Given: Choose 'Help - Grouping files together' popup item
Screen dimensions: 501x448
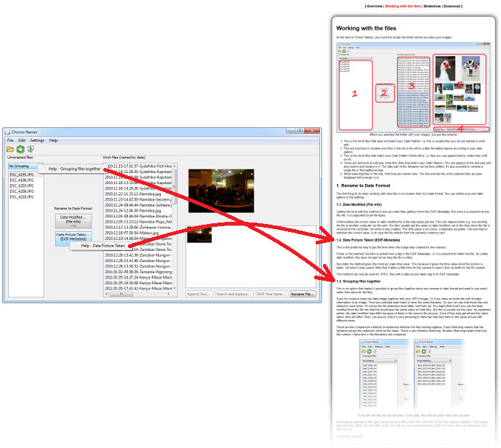Looking at the screenshot, I should [74, 169].
